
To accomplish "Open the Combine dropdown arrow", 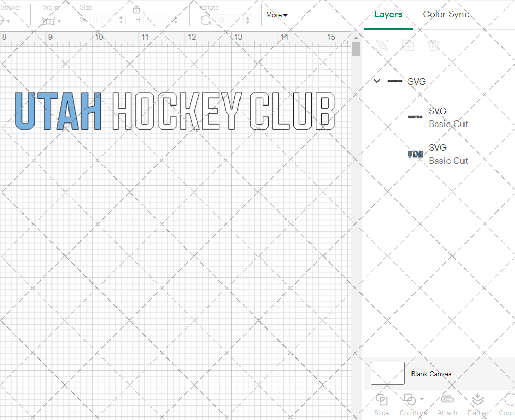I will click(422, 399).
